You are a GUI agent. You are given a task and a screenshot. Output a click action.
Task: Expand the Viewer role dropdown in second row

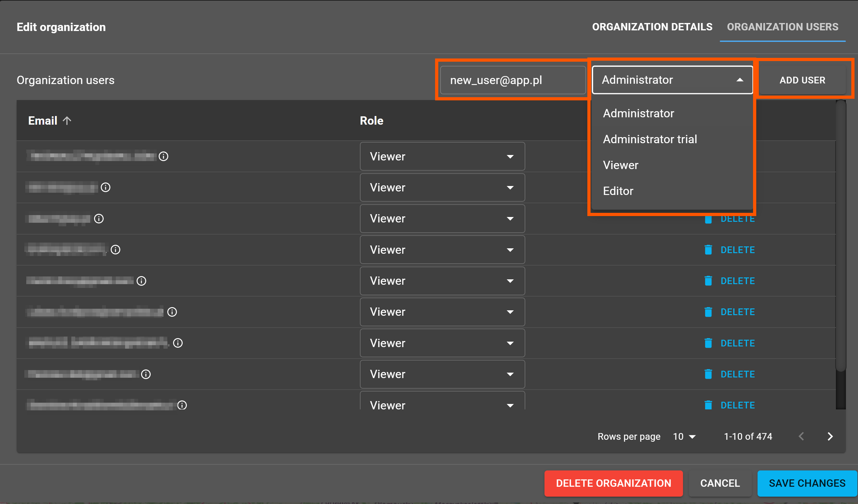(x=442, y=187)
